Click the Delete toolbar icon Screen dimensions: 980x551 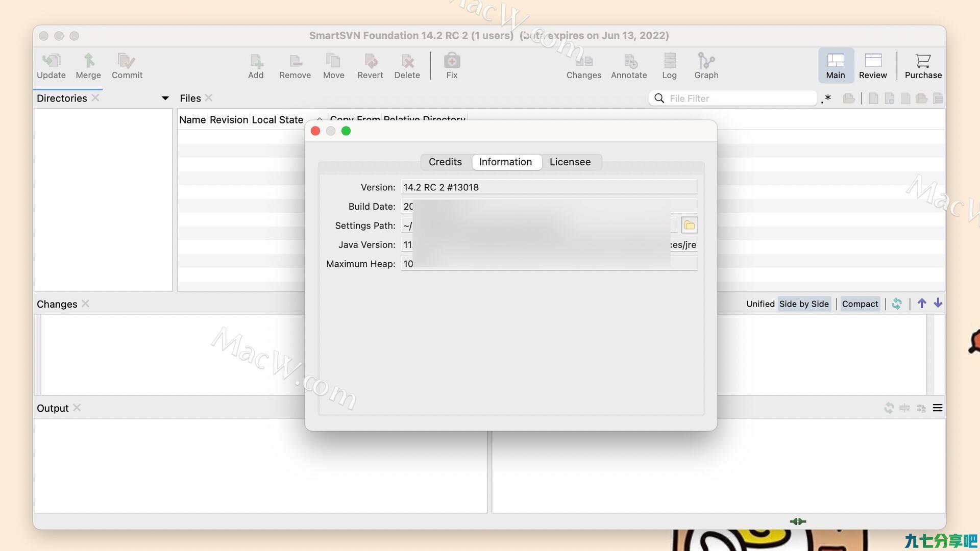click(407, 66)
